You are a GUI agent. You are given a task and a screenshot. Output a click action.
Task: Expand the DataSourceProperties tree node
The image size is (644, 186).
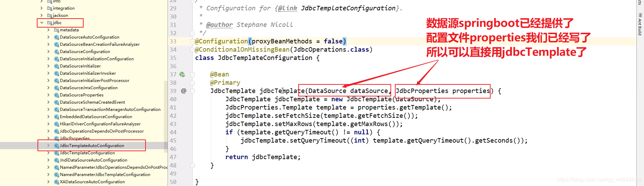(x=49, y=95)
